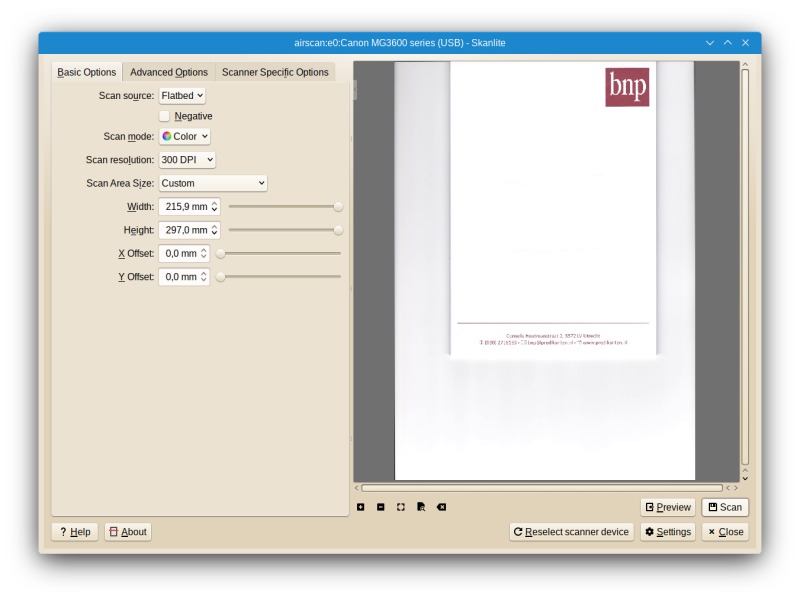Click the auto-select scan area icon

point(421,507)
